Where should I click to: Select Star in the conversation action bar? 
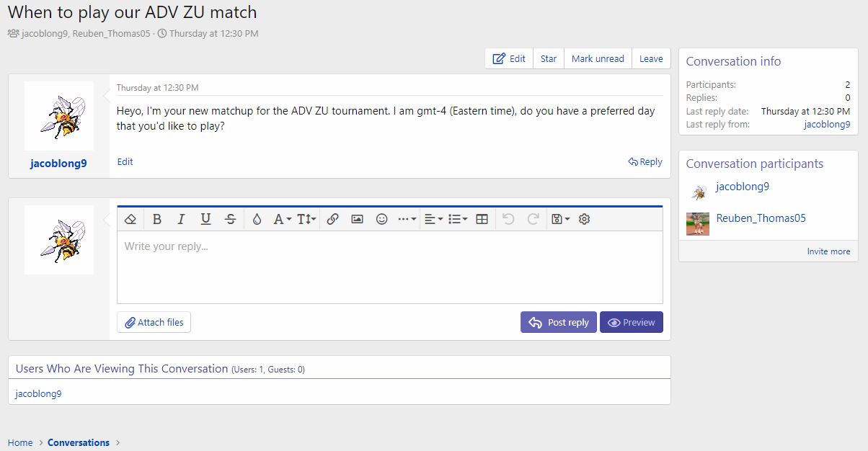pos(549,59)
